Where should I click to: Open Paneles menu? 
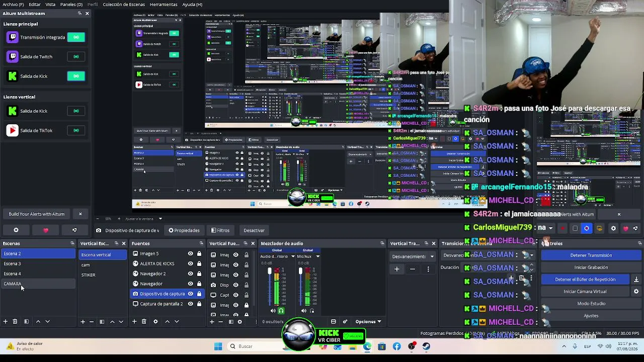coord(71,5)
